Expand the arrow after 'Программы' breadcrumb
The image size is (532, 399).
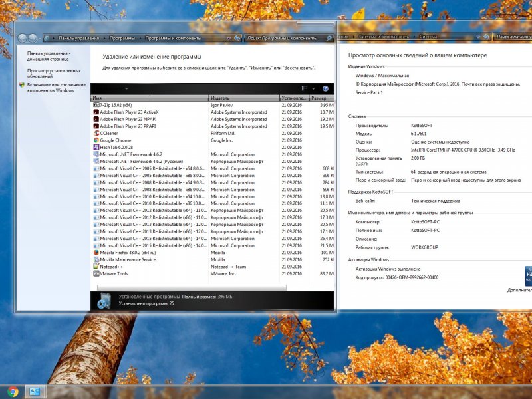(140, 39)
